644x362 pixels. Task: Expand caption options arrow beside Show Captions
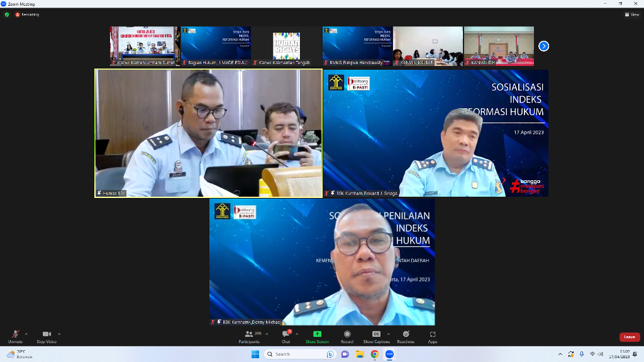pyautogui.click(x=389, y=334)
